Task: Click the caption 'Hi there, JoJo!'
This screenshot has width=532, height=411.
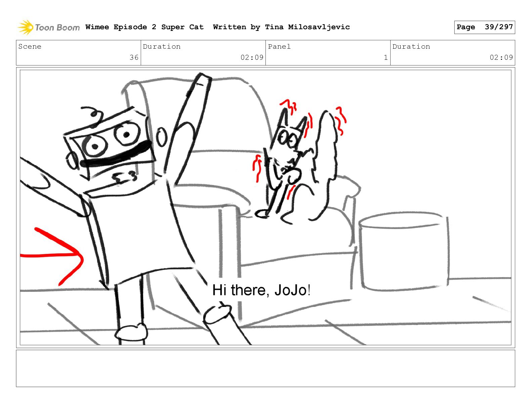Action: (x=261, y=290)
